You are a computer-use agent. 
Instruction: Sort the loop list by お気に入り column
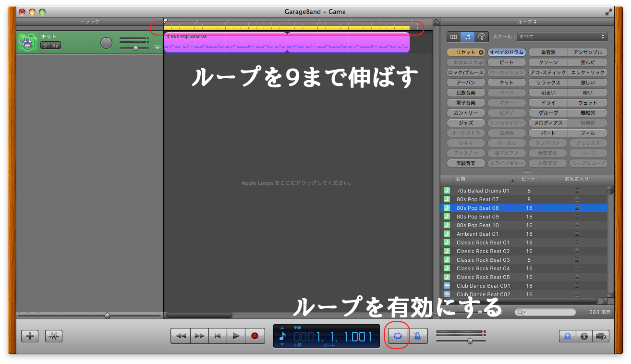pos(577,179)
